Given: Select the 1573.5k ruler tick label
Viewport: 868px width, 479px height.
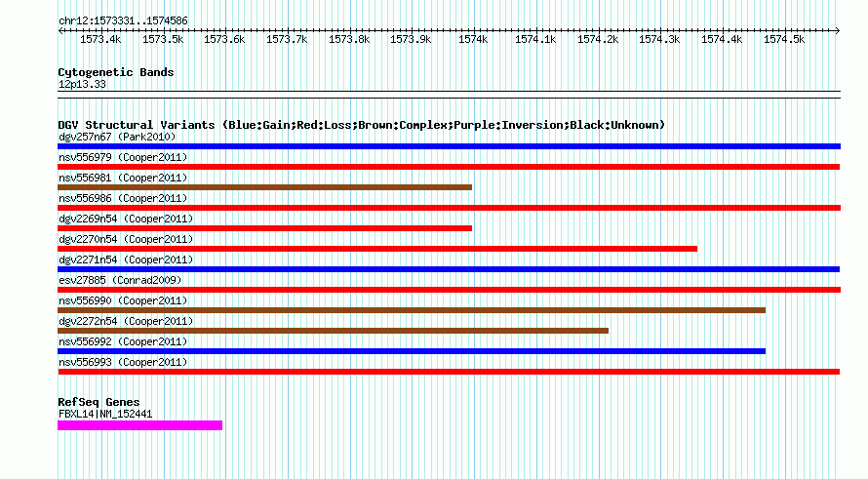Looking at the screenshot, I should coord(163,39).
